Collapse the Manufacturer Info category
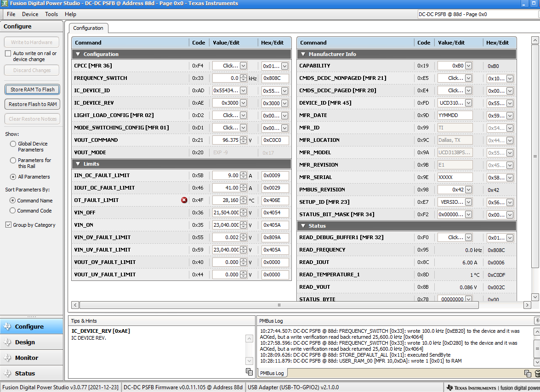The image size is (540, 392). tap(303, 54)
